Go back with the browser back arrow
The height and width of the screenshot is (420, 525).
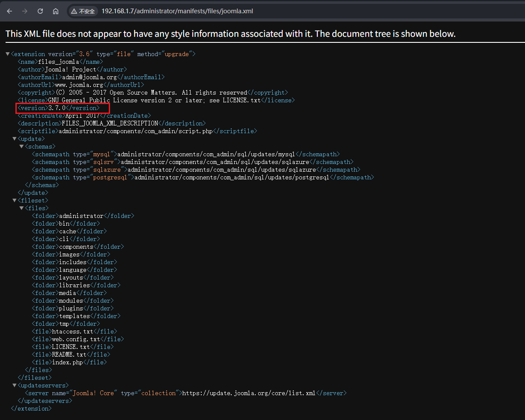9,11
